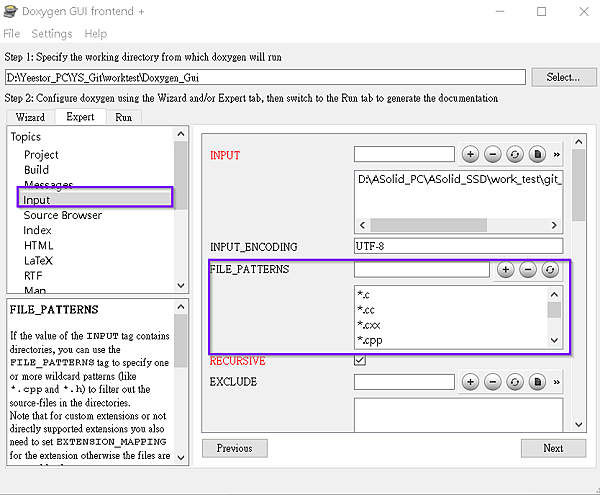
Task: Toggle the RECURSIVE checkbox
Action: pos(360,360)
